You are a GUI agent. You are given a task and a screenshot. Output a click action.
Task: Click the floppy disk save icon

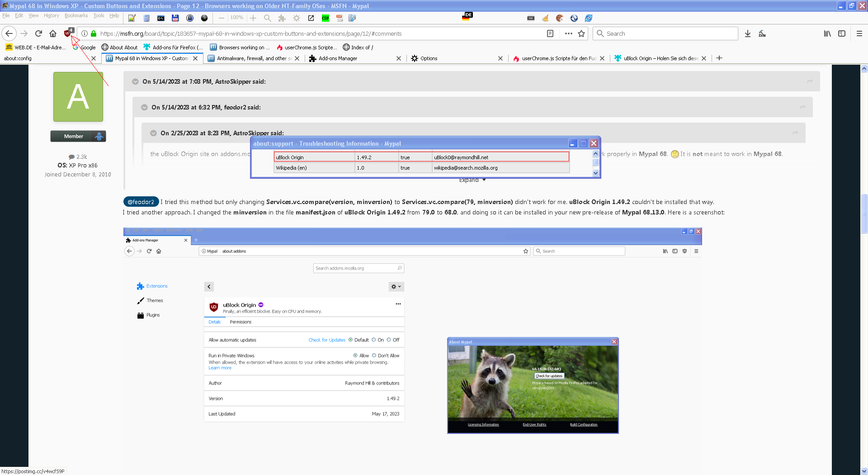pos(175,18)
